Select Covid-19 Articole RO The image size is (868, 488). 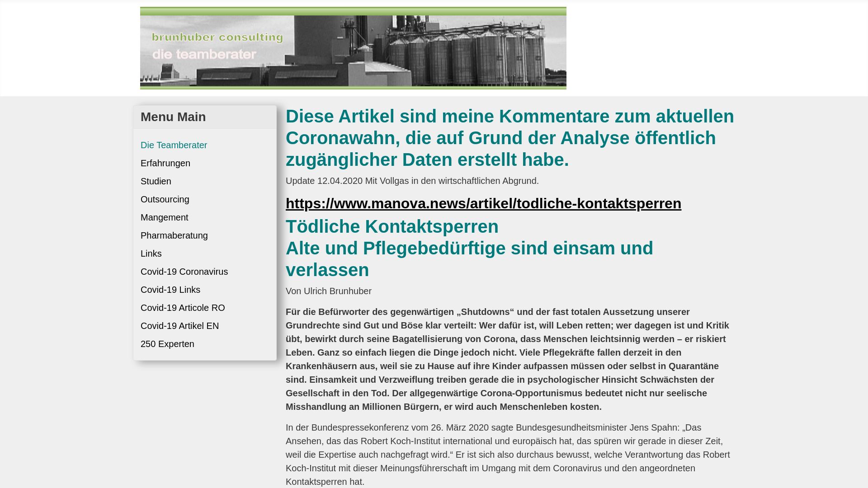[x=183, y=308]
